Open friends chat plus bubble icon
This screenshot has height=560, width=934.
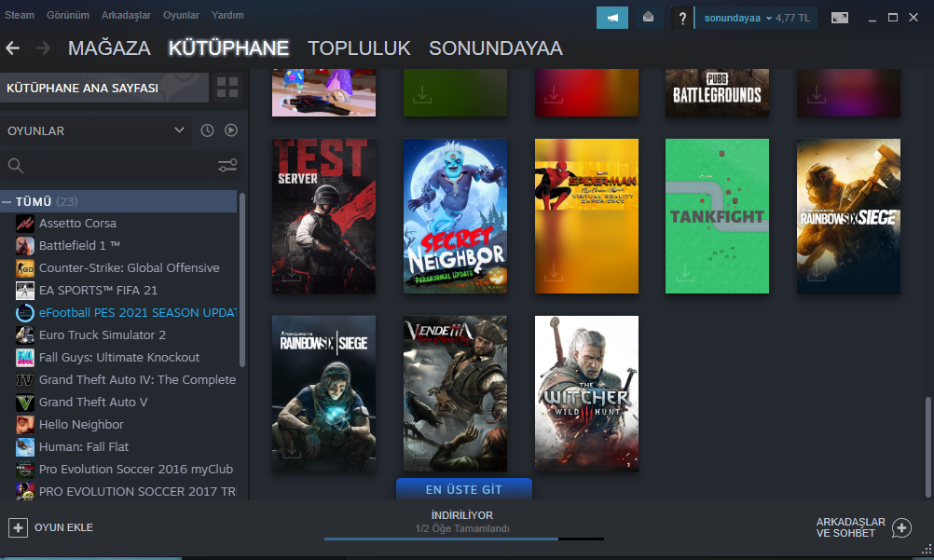click(901, 527)
